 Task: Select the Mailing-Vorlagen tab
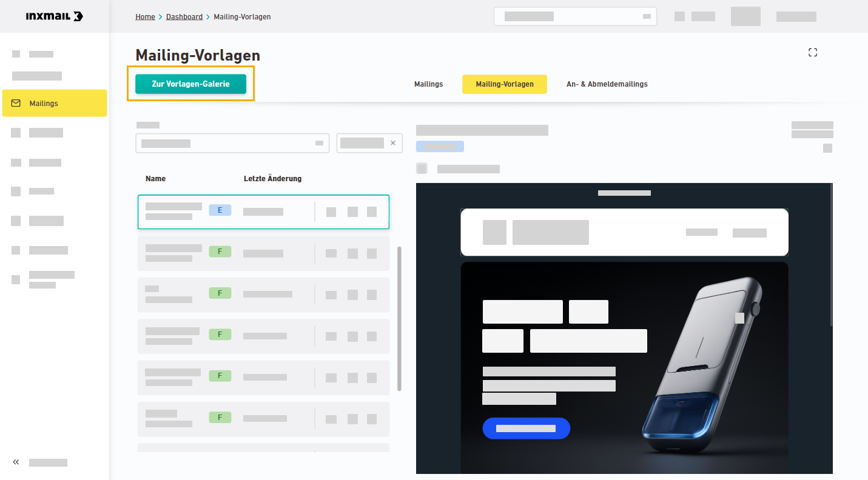tap(504, 84)
